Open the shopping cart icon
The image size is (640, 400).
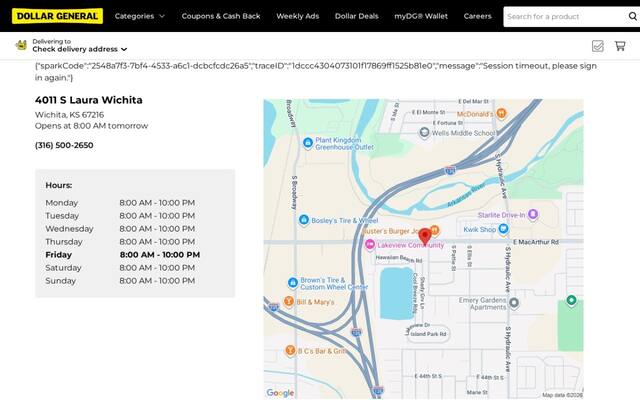620,46
